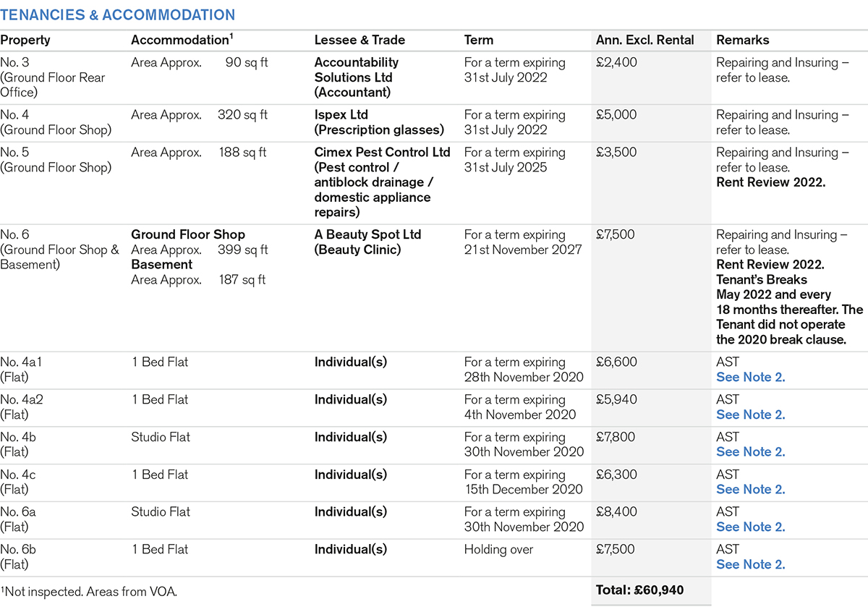
Task: Follow See Note 2 link for flat No. 6b
Action: point(750,564)
